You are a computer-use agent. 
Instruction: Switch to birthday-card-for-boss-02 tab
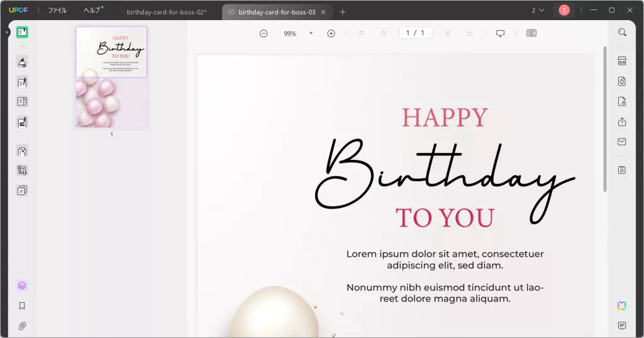[x=167, y=12]
